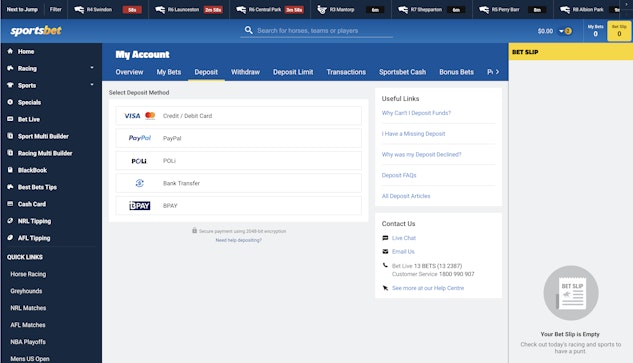Click the Bank Transfer icon
Screen dimensions: 633x363
point(140,183)
